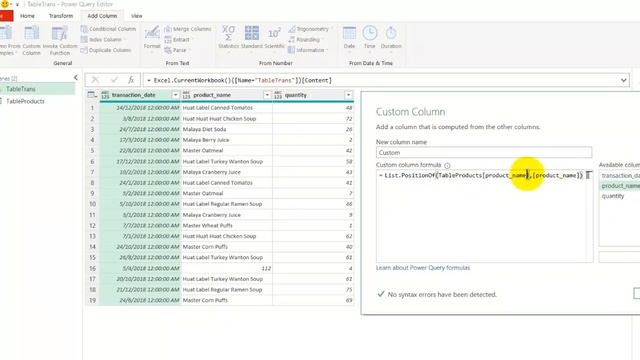This screenshot has height=360, width=640.
Task: Select product_name in Available columns
Action: (x=620, y=186)
